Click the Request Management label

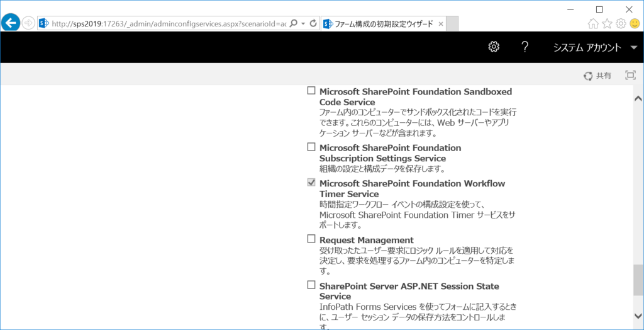pos(367,240)
